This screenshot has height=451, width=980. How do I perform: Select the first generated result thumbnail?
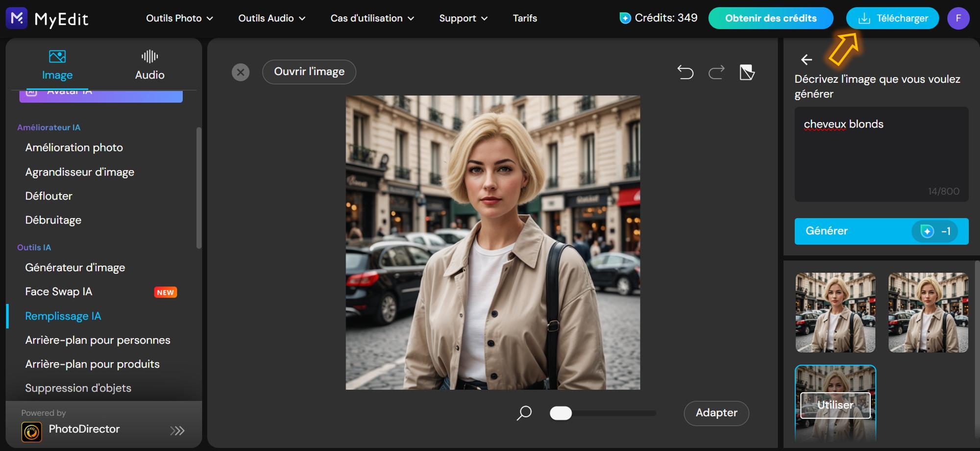(835, 312)
